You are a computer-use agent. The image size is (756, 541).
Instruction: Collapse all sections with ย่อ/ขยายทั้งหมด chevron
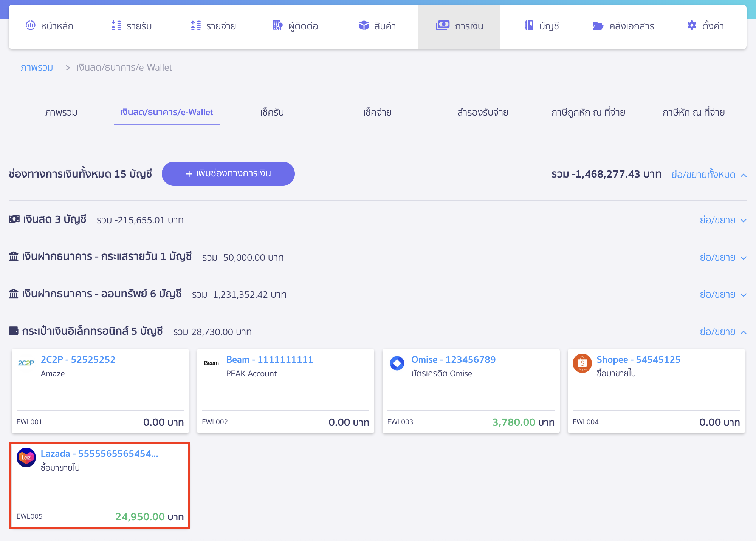click(744, 175)
